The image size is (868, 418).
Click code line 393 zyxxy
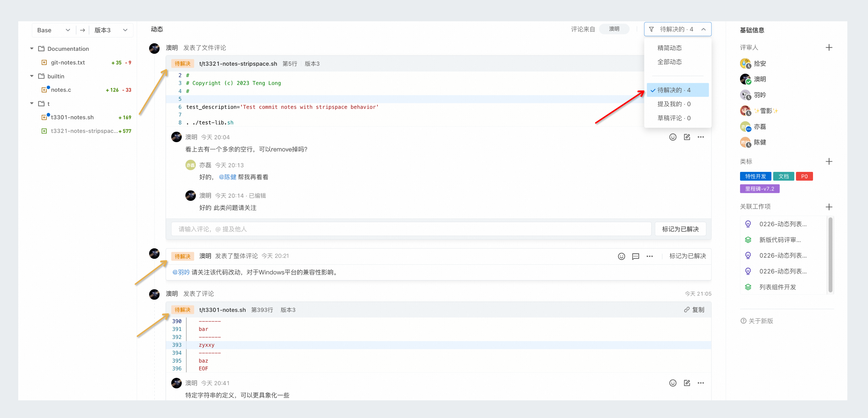(438, 345)
